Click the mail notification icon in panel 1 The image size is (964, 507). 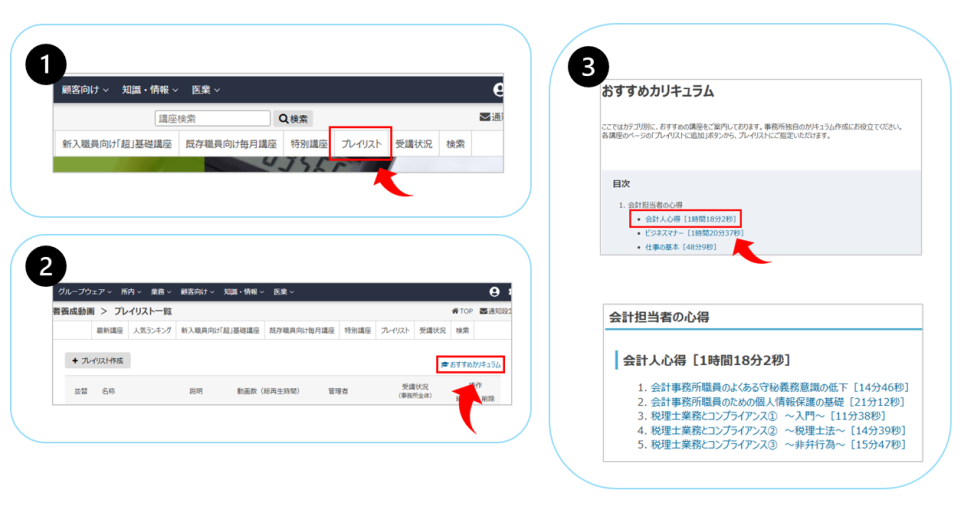(485, 118)
